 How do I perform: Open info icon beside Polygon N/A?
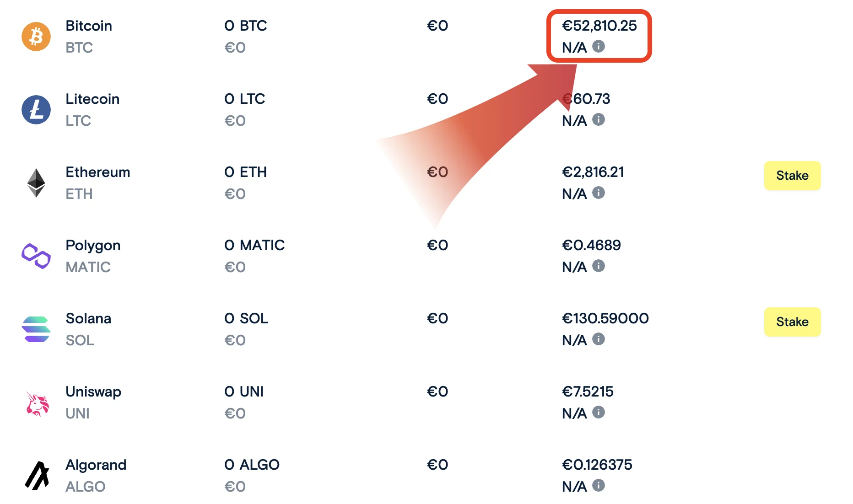point(599,266)
